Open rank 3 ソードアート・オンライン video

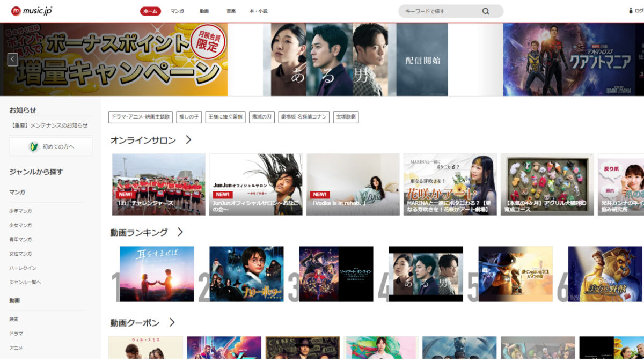(336, 274)
